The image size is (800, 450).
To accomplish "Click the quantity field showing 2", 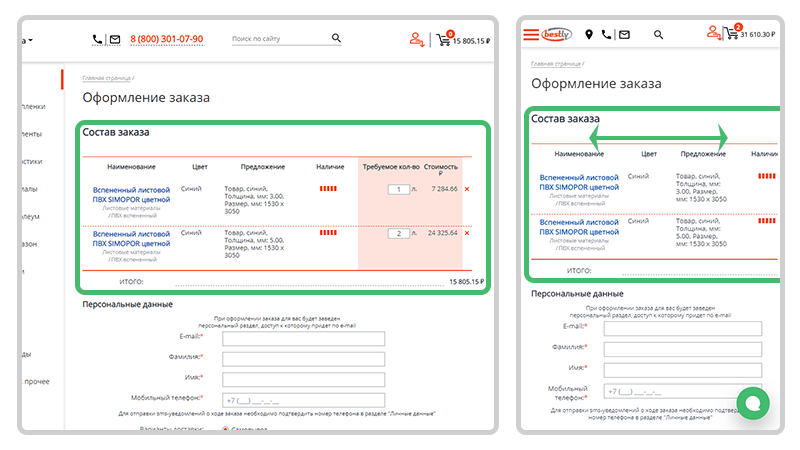I will point(398,233).
